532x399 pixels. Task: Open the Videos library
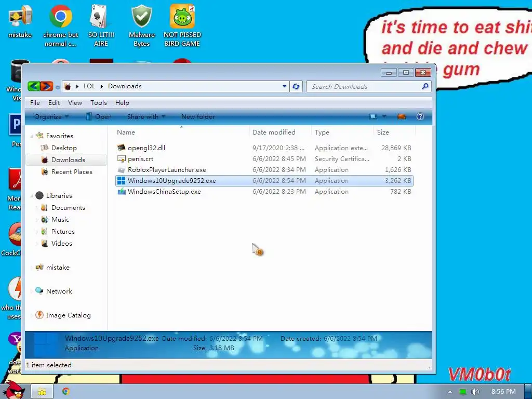click(x=61, y=244)
